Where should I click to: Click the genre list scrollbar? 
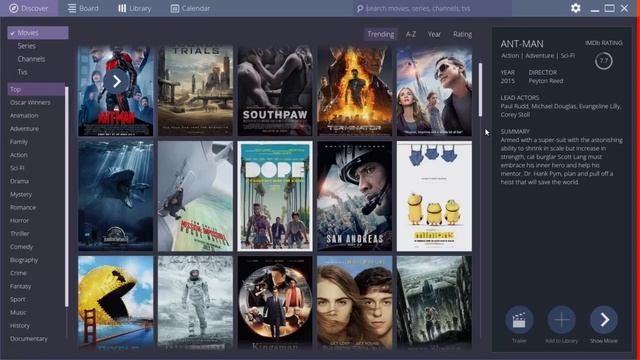click(67, 196)
